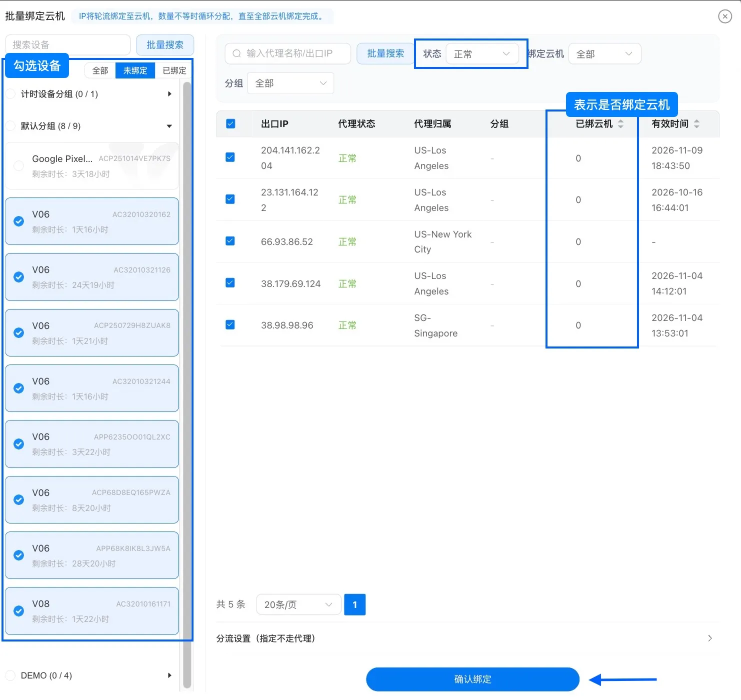741x700 pixels.
Task: Sort table by 有效时间 column
Action: pyautogui.click(x=696, y=124)
